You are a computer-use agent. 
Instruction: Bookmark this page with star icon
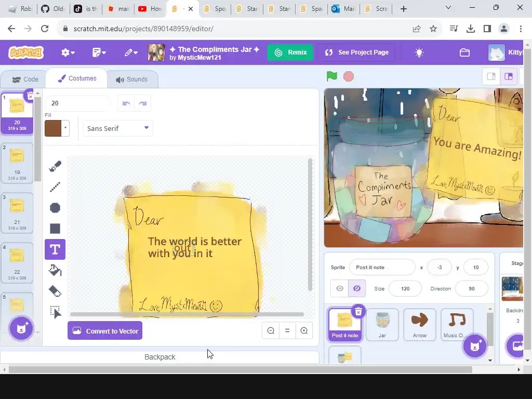tap(433, 29)
